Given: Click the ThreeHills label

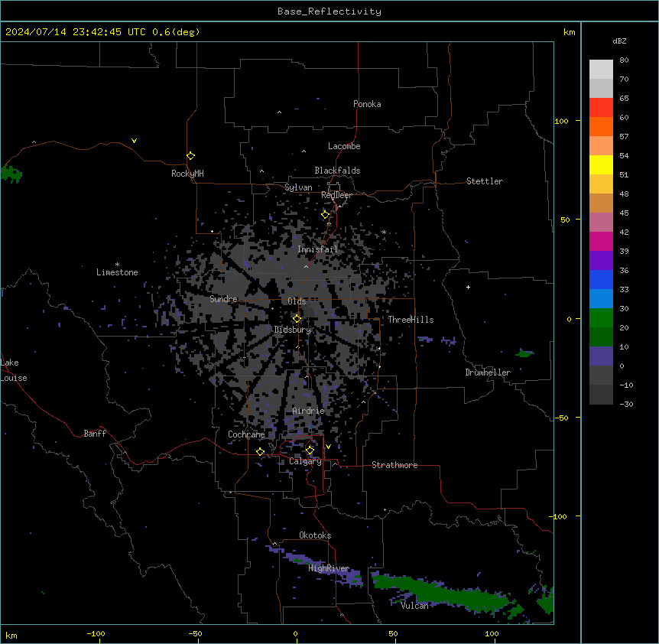Looking at the screenshot, I should 411,320.
